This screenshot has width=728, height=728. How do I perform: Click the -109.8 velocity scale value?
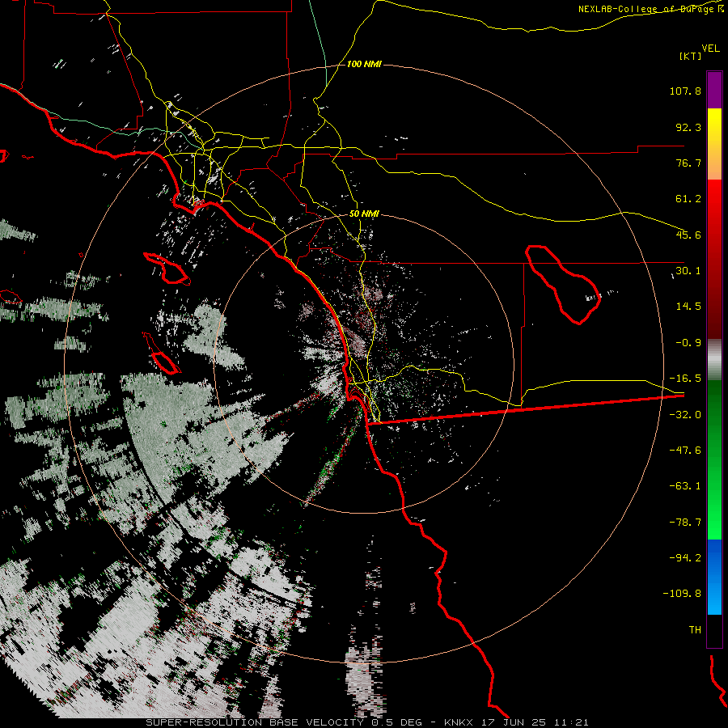tap(683, 594)
